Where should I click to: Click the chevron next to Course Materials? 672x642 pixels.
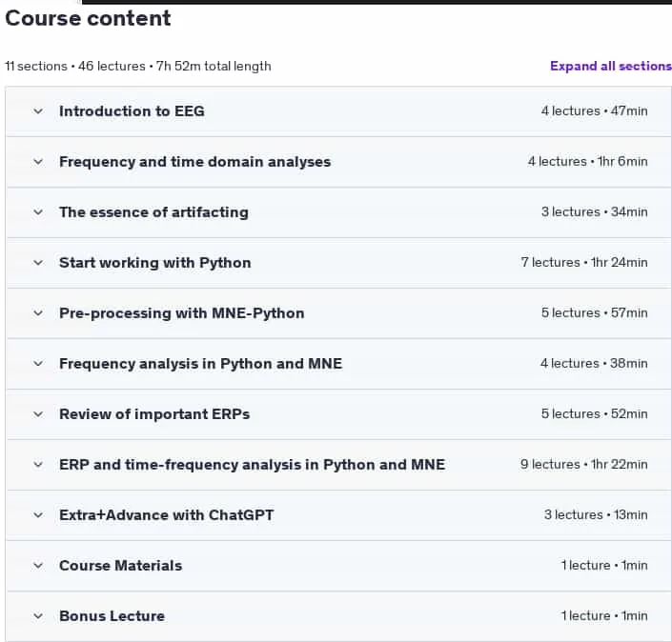coord(38,566)
